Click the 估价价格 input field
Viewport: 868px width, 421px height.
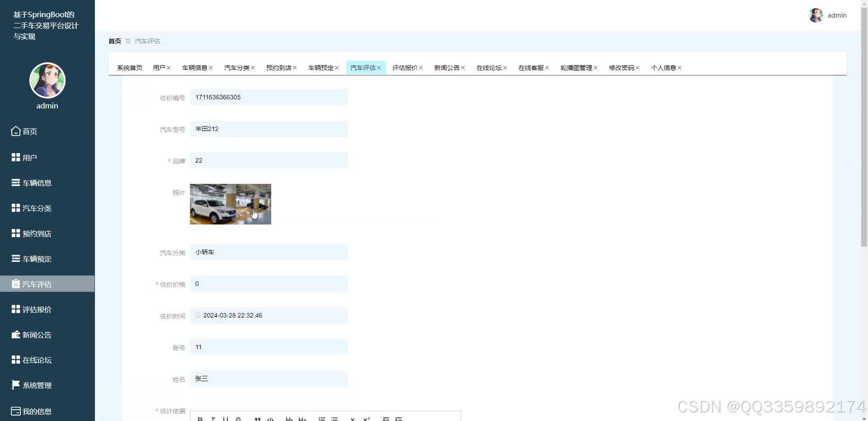(x=269, y=284)
